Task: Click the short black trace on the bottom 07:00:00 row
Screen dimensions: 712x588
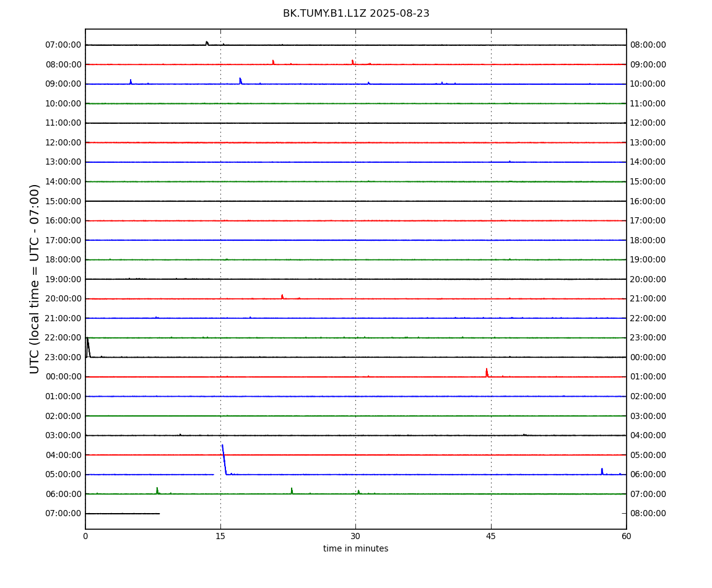Action: (x=123, y=514)
